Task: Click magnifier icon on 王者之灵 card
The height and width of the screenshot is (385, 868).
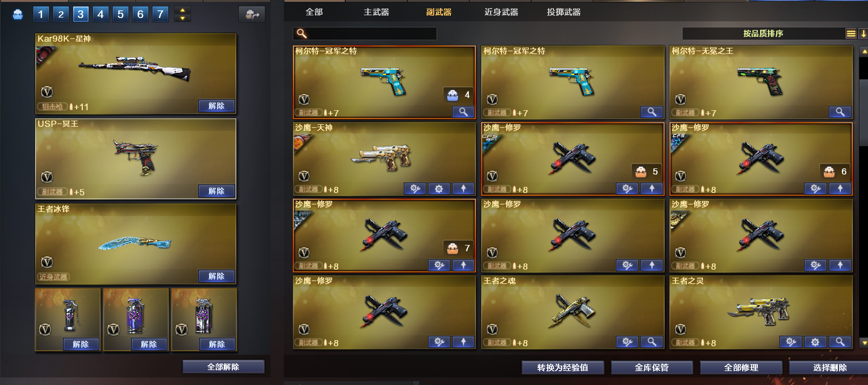Action: point(840,342)
